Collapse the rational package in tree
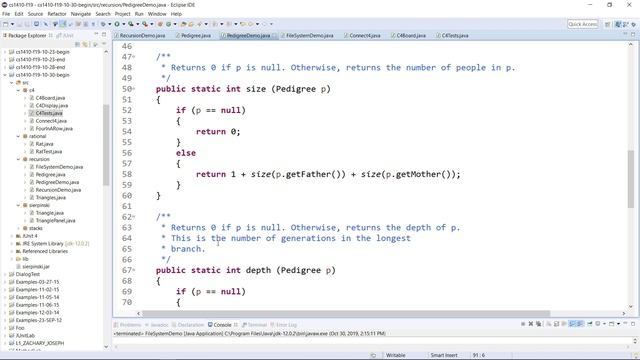The image size is (640, 360). (x=18, y=136)
